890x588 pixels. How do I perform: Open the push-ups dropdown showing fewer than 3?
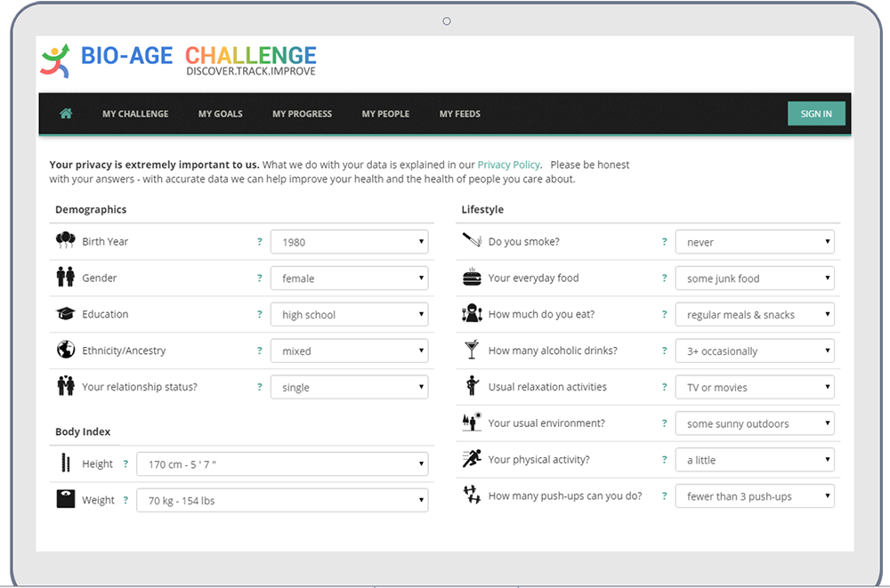pos(755,496)
